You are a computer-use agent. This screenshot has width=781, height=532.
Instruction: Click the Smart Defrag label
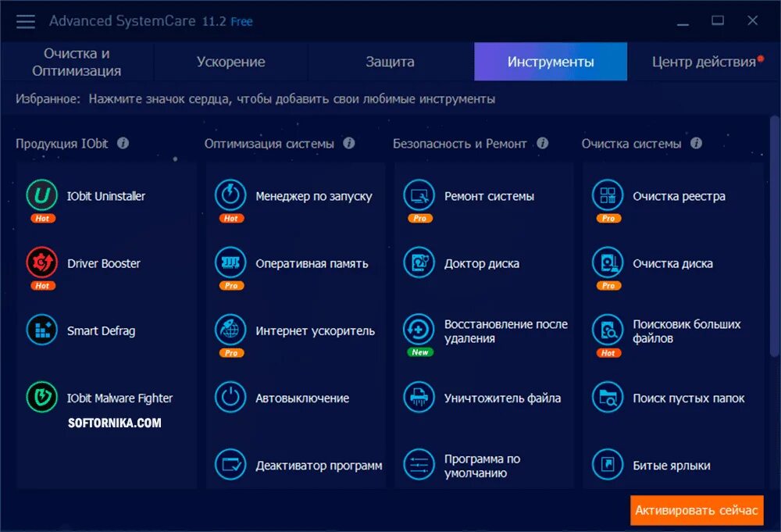[101, 331]
